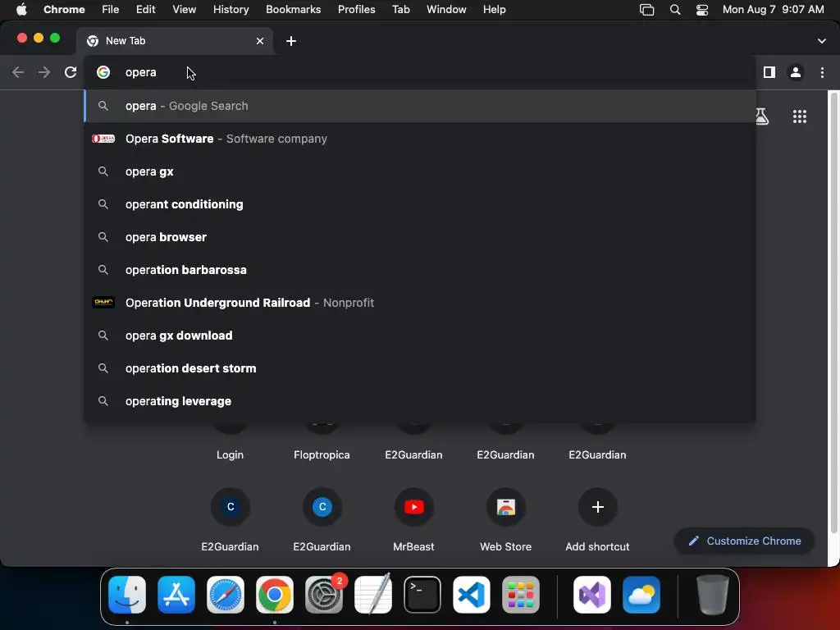840x630 pixels.
Task: Click the browser back arrow
Action: click(x=18, y=72)
